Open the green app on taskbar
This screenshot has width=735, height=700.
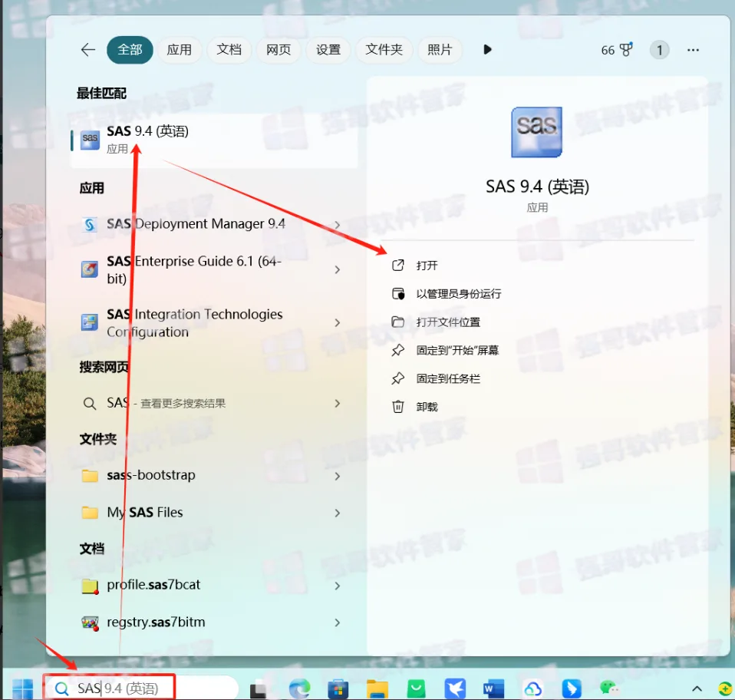click(417, 688)
